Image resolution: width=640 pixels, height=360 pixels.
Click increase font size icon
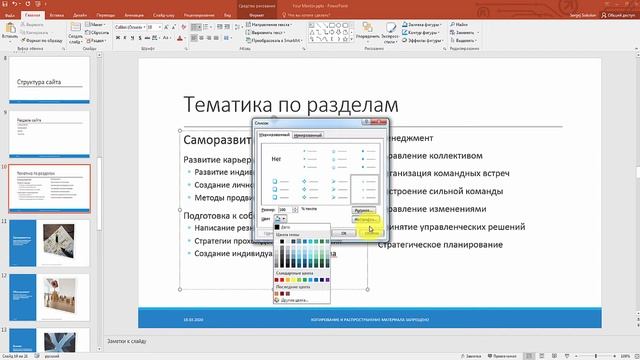pyautogui.click(x=166, y=27)
